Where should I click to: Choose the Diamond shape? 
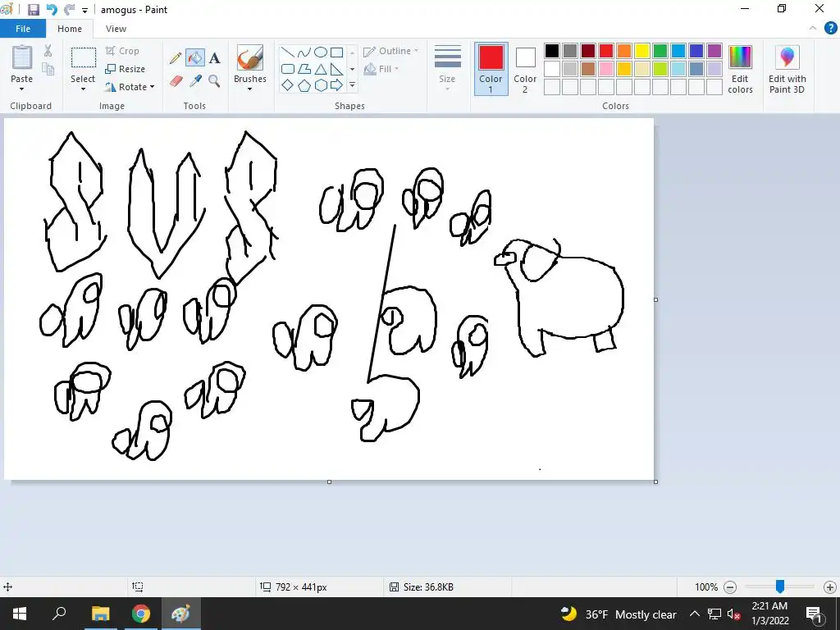point(288,85)
